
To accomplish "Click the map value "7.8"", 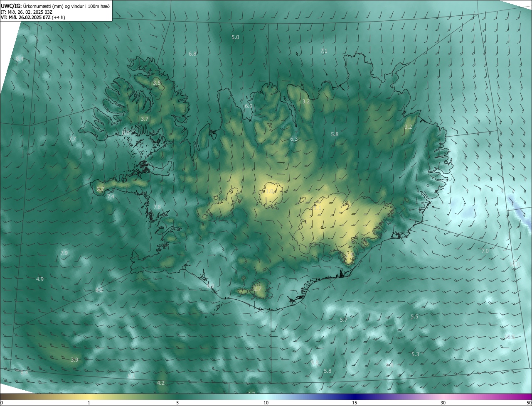I will [x=157, y=207].
